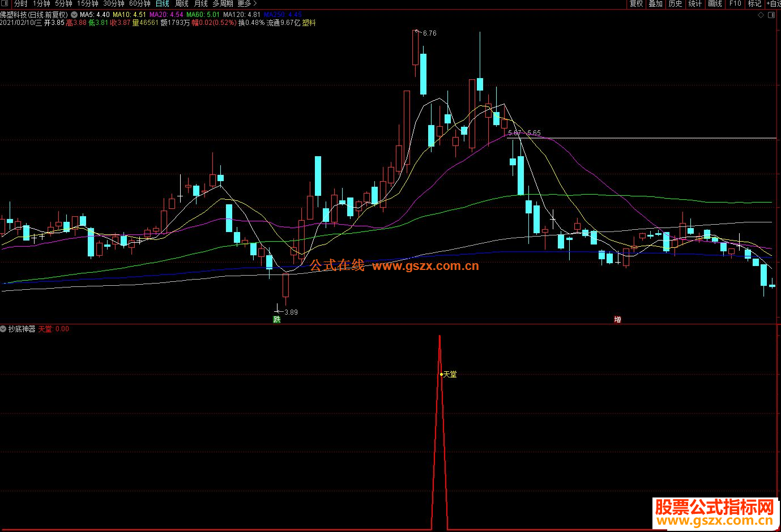This screenshot has width=781, height=532.
Task: Expand the 抄底神器 indicator dropdown arrow
Action: [3, 329]
